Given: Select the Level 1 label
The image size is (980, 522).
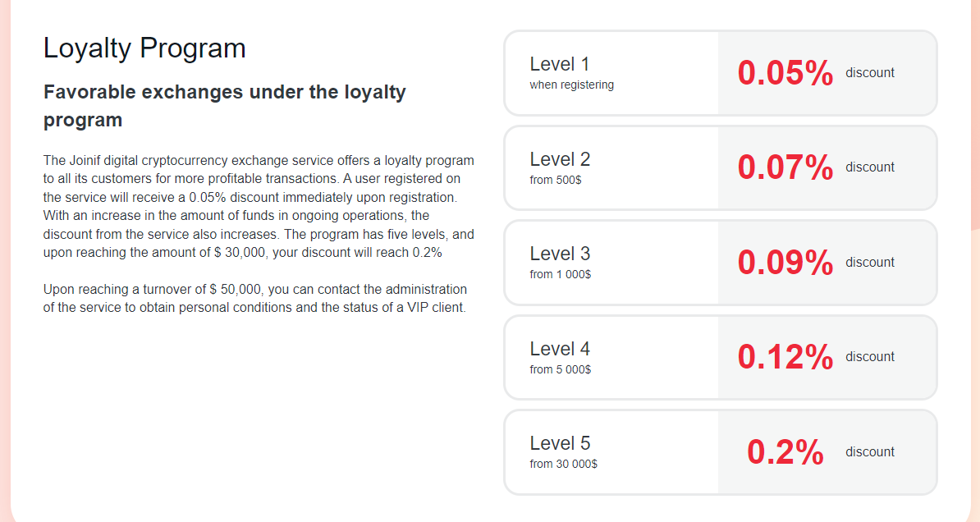Looking at the screenshot, I should pyautogui.click(x=560, y=64).
